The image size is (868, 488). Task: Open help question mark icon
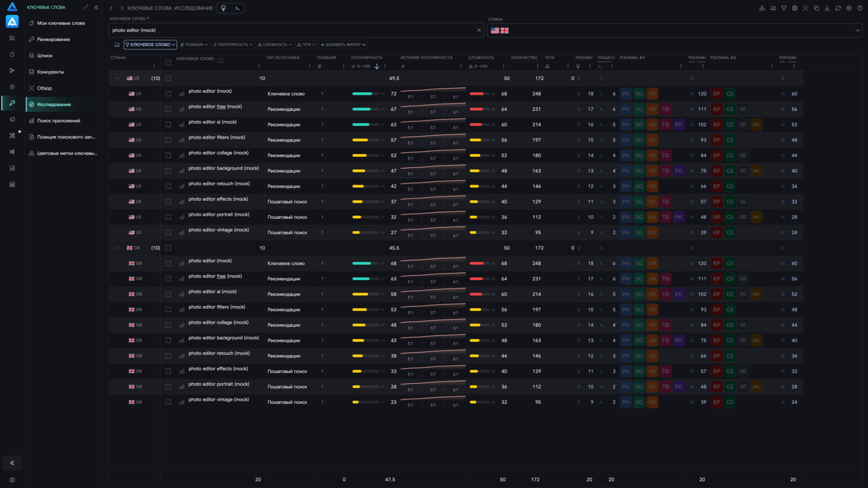coord(860,8)
